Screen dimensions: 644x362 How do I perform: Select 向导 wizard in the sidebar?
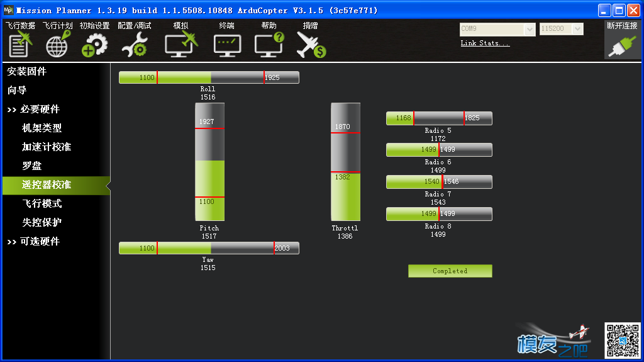17,90
